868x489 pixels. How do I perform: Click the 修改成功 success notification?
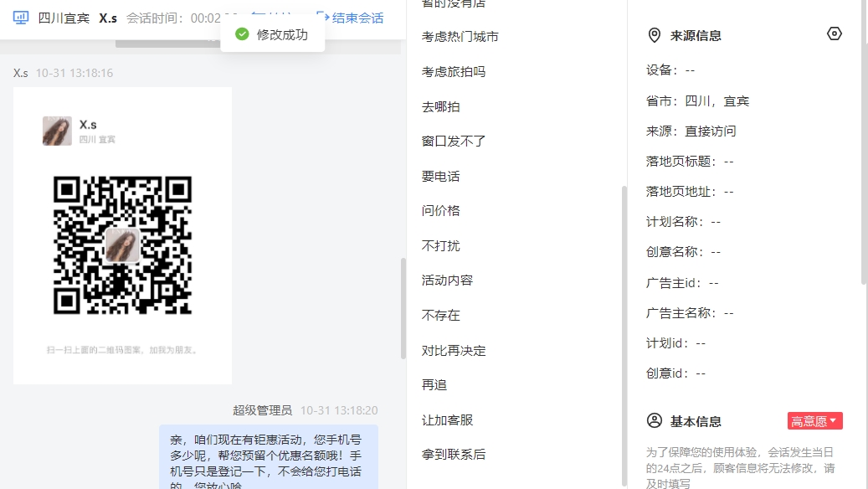[x=272, y=34]
